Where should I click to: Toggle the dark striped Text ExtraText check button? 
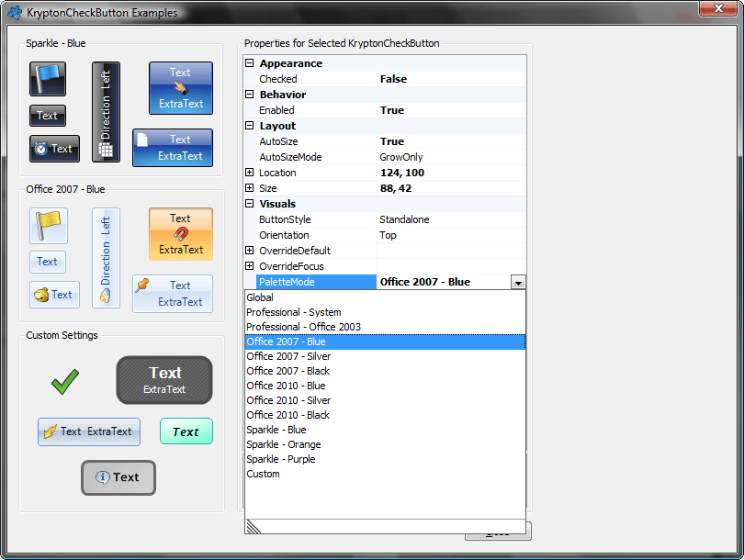tap(164, 380)
